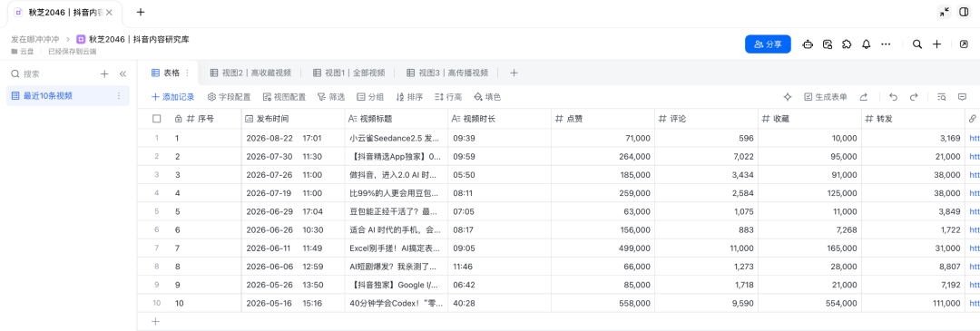Click the link column header icon
This screenshot has height=331, width=980.
click(972, 119)
